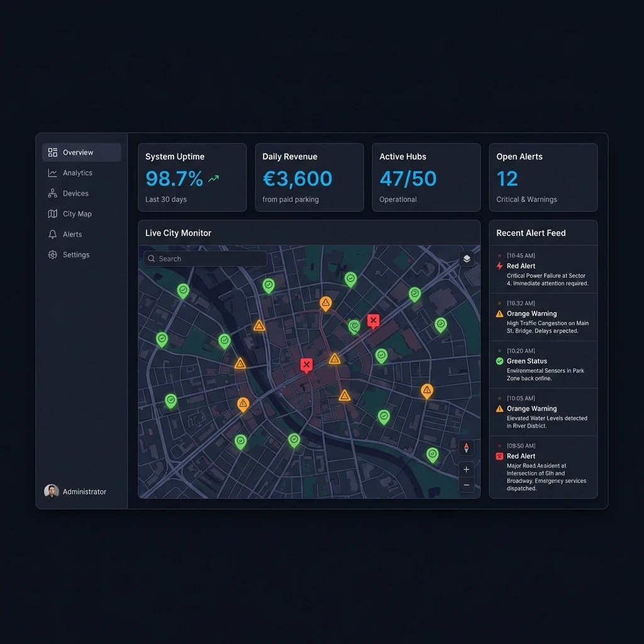Click the System Uptime card
The image size is (644, 644).
(x=192, y=178)
